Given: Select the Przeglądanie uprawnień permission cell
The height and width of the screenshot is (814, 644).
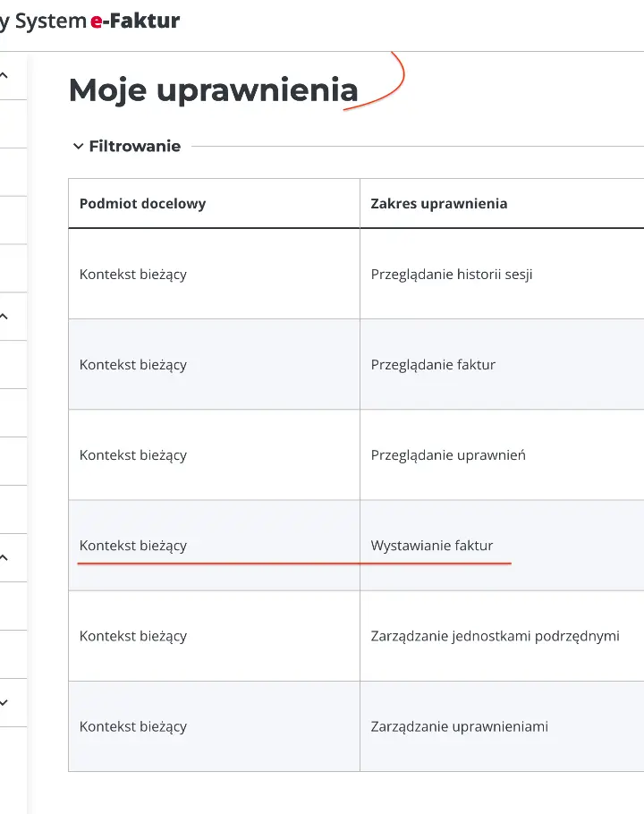Looking at the screenshot, I should (448, 455).
